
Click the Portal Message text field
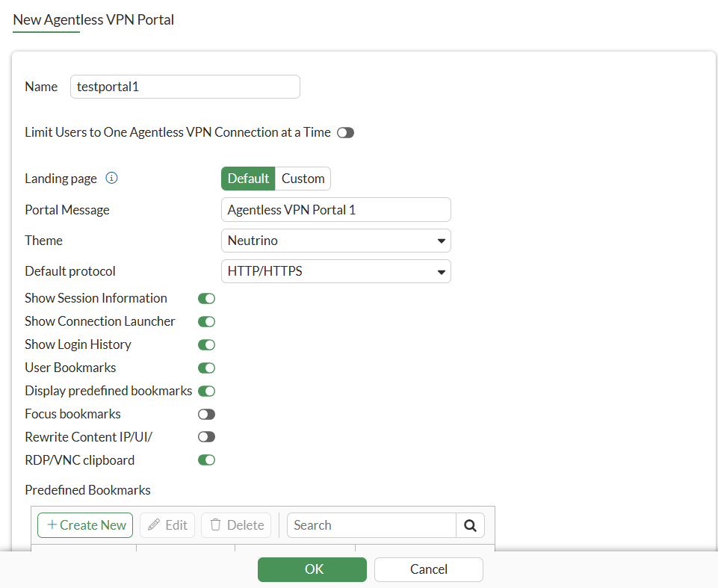[x=336, y=210]
